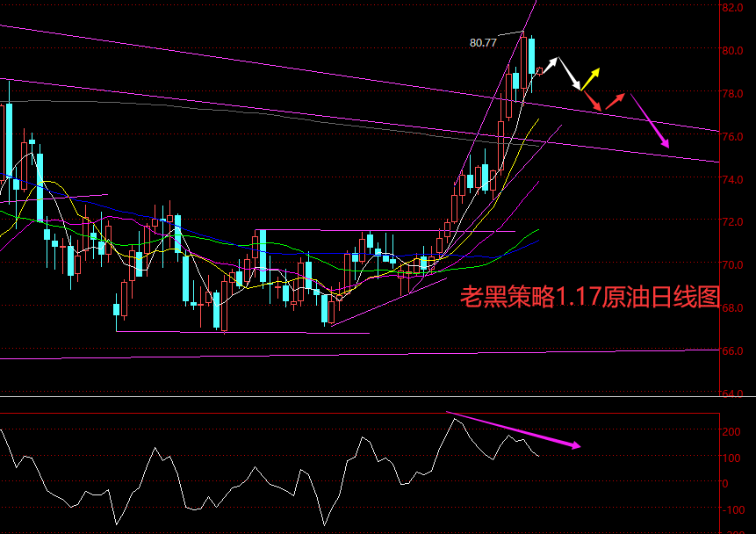The width and height of the screenshot is (756, 534).
Task: Click the indicator axis value 200
Action: (x=731, y=432)
